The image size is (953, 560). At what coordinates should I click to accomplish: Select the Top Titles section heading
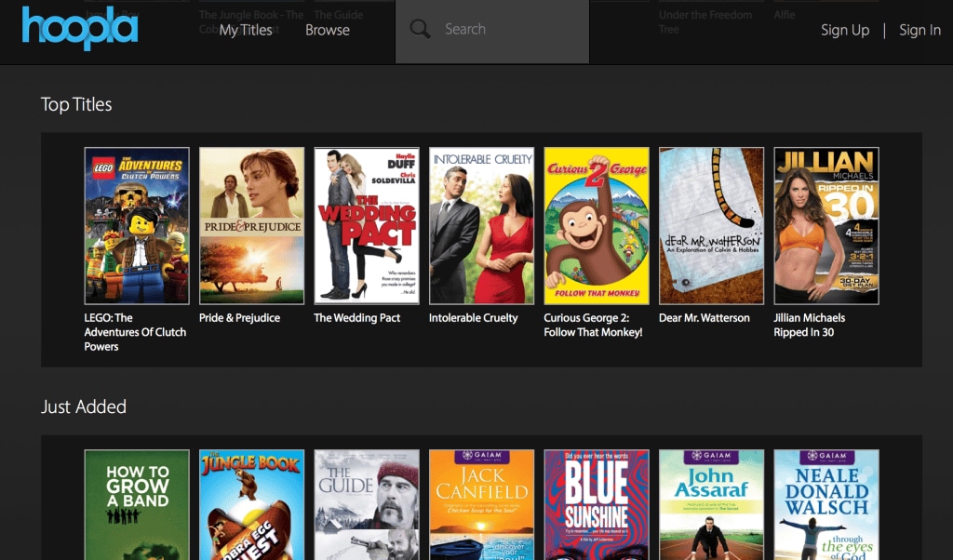(x=76, y=104)
